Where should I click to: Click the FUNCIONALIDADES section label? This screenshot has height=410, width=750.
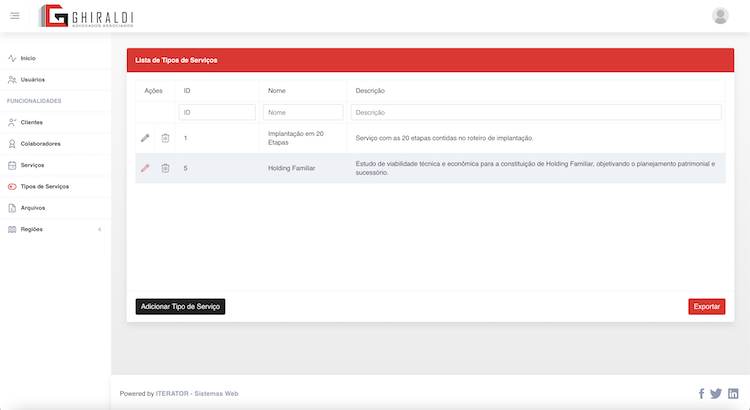(34, 101)
